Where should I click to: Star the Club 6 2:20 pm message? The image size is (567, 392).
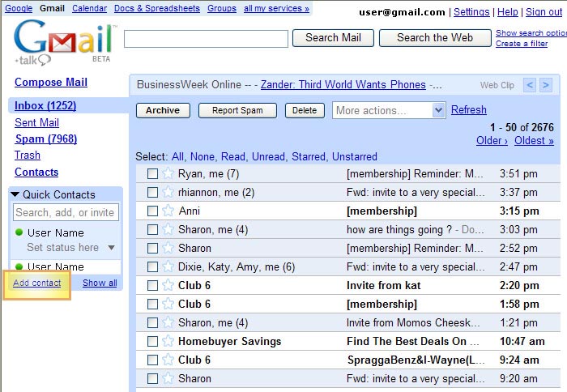(x=168, y=285)
